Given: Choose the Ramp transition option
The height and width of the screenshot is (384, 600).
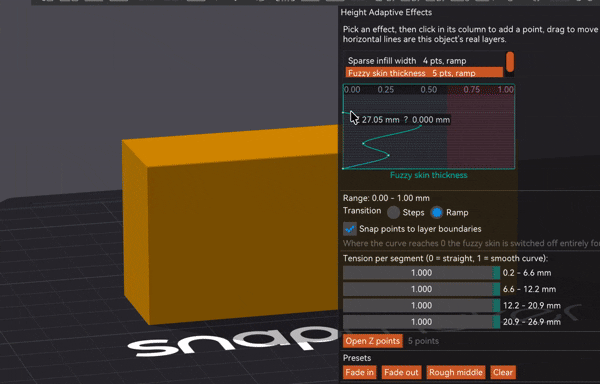Looking at the screenshot, I should [437, 213].
